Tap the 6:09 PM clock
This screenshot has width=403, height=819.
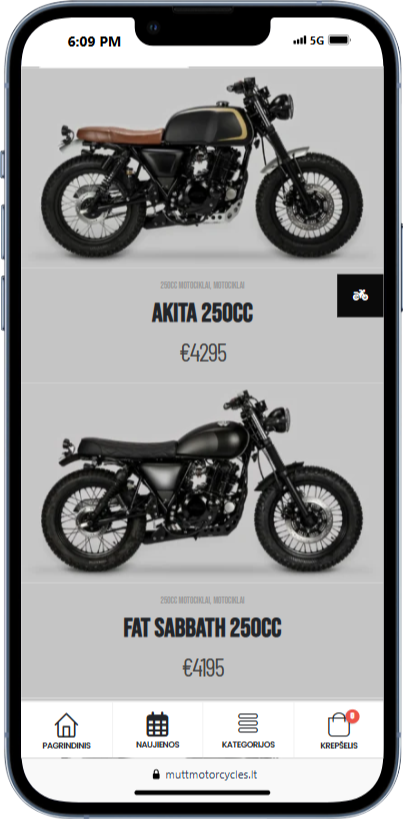[x=94, y=42]
